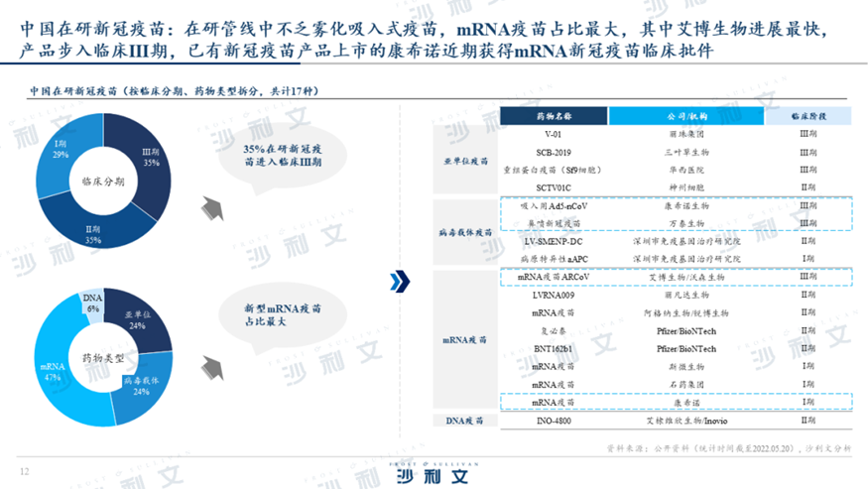The width and height of the screenshot is (868, 489).
Task: Click the DNA疫苗 category cell
Action: pyautogui.click(x=465, y=421)
